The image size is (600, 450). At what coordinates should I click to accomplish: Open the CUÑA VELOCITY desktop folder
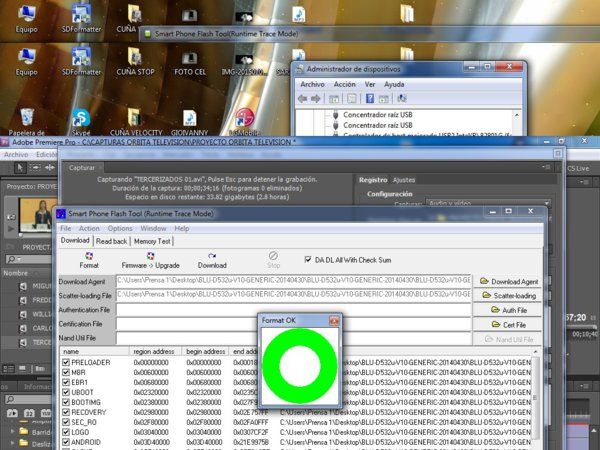(x=136, y=122)
